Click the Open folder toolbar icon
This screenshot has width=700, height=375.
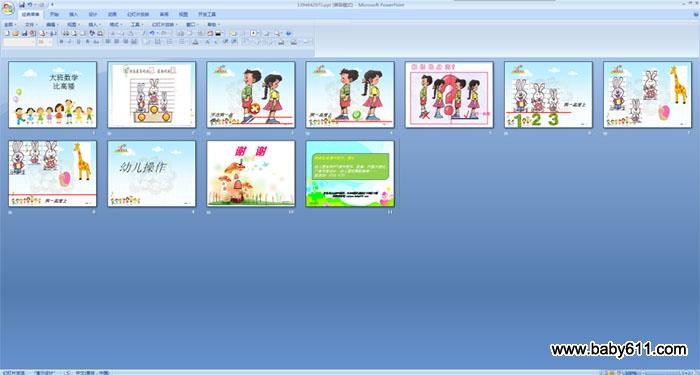(16, 33)
